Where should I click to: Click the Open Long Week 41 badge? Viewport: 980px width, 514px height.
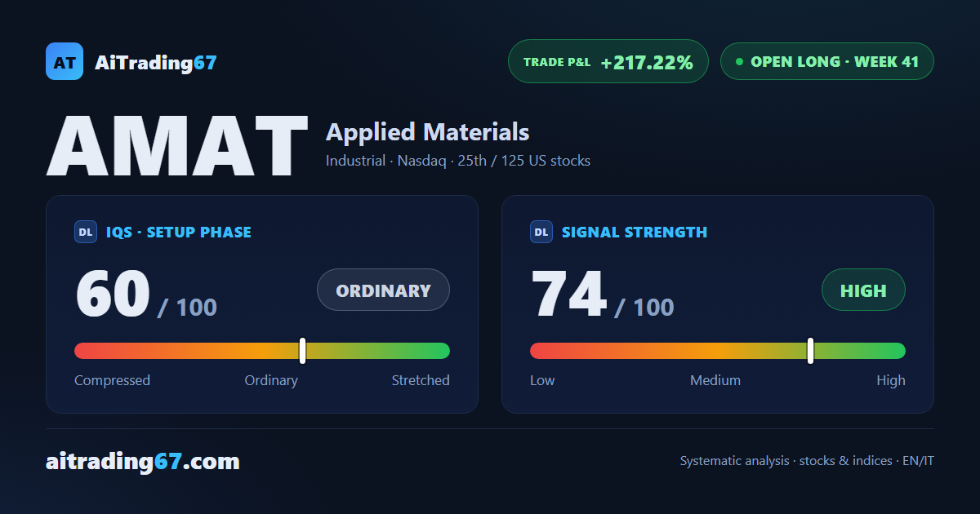tap(826, 61)
